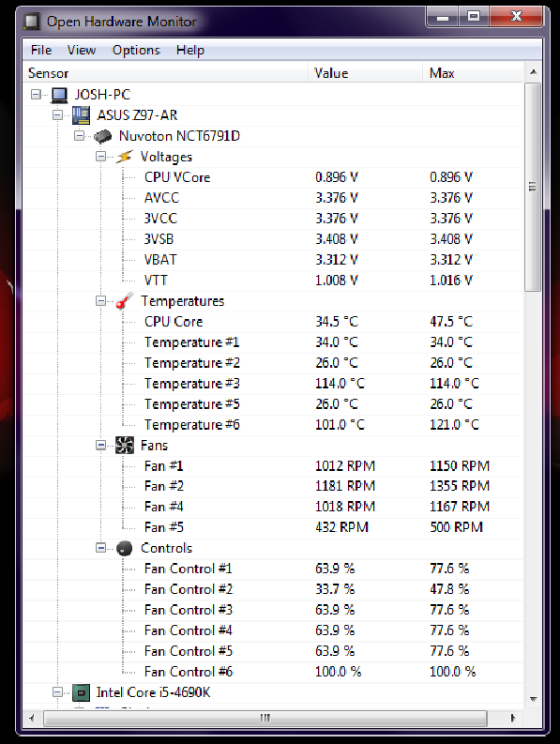Click the Nuvoton NCT6791D chip icon
The image size is (560, 744).
[102, 136]
